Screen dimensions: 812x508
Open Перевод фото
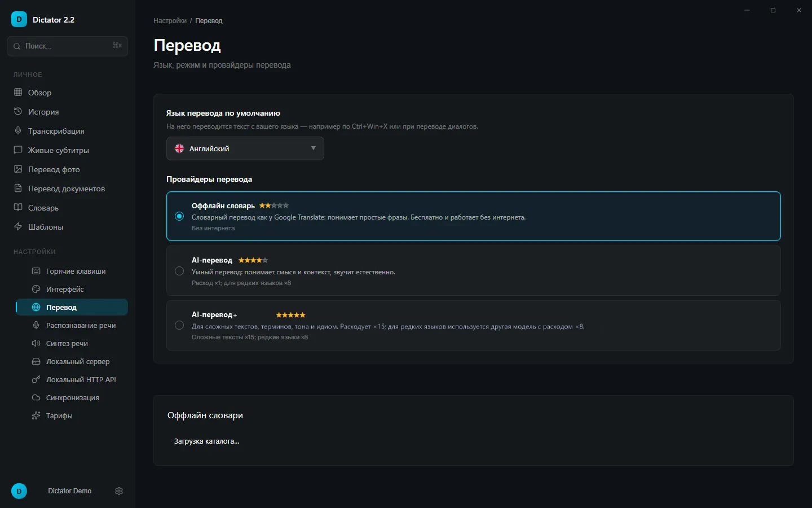[68, 169]
